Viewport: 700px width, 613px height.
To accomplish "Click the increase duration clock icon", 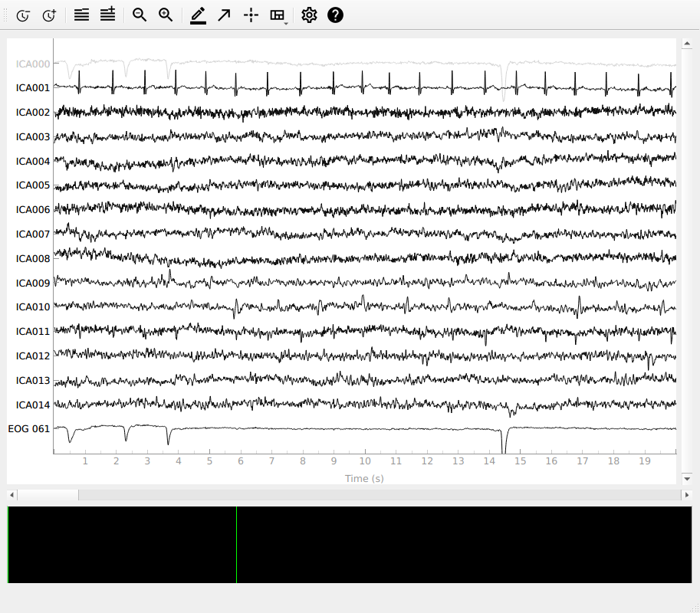I will pos(49,15).
